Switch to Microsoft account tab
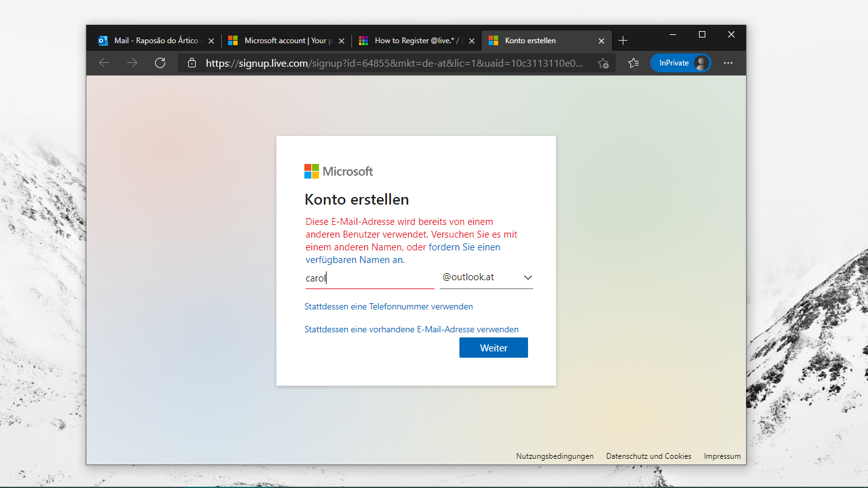Screen dimensions: 868x488 click(286, 41)
